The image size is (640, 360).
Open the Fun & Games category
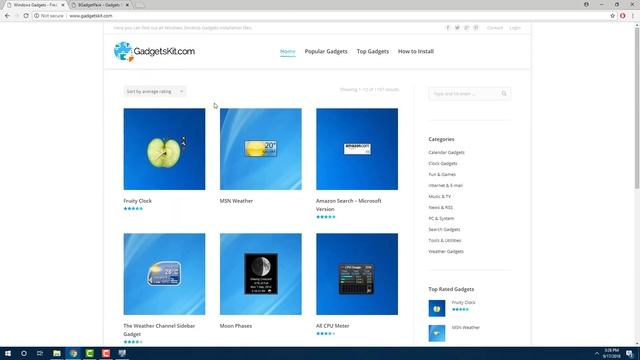point(442,174)
